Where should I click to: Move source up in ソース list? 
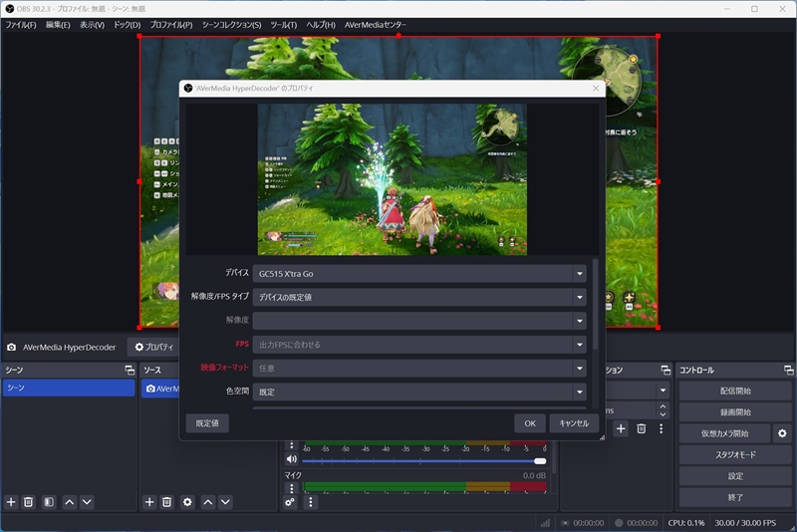208,502
